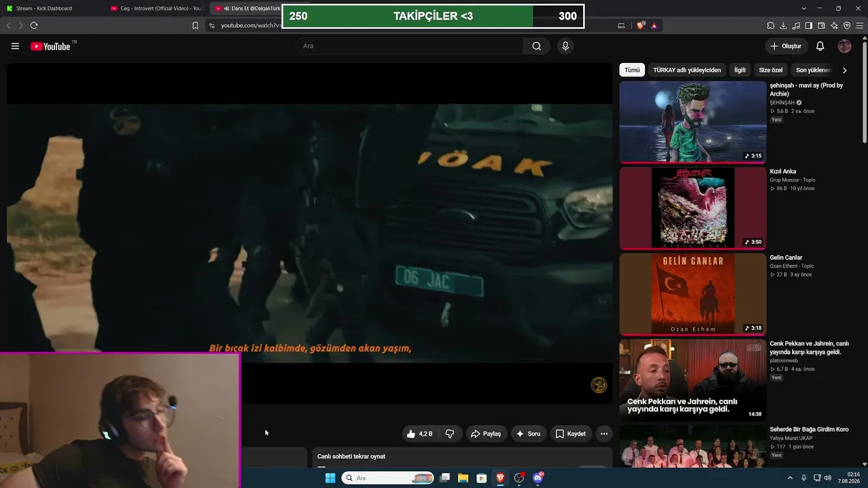868x488 pixels.
Task: Open site settings icon in address bar
Action: click(212, 26)
